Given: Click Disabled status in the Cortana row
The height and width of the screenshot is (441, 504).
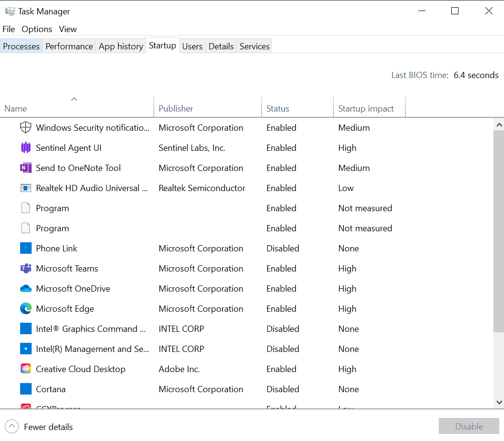Looking at the screenshot, I should [x=283, y=389].
